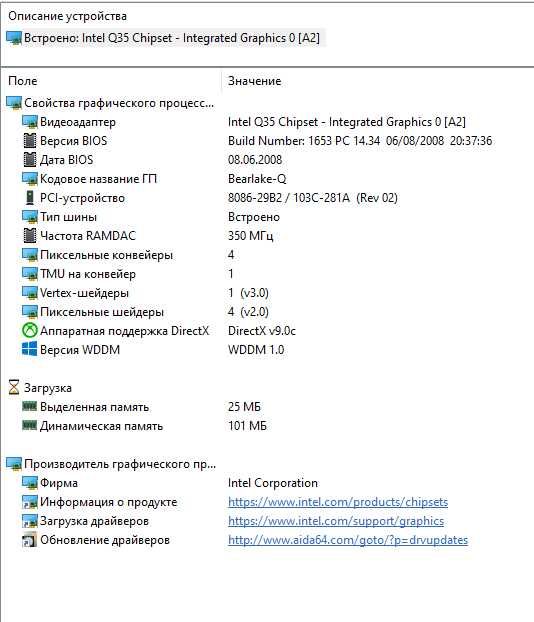
Task: Click the 'Динамическая память' field label
Action: 101,426
